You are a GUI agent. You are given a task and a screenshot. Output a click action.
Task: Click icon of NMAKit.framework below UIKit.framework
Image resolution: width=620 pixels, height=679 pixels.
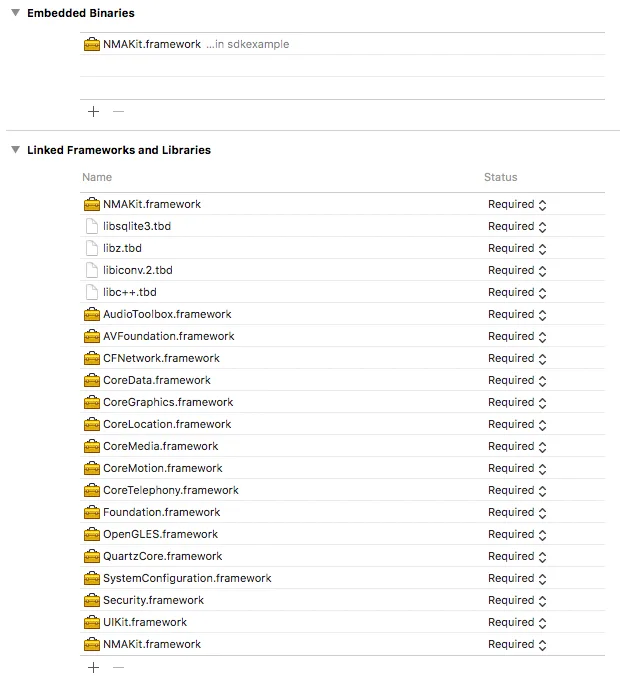tap(92, 644)
